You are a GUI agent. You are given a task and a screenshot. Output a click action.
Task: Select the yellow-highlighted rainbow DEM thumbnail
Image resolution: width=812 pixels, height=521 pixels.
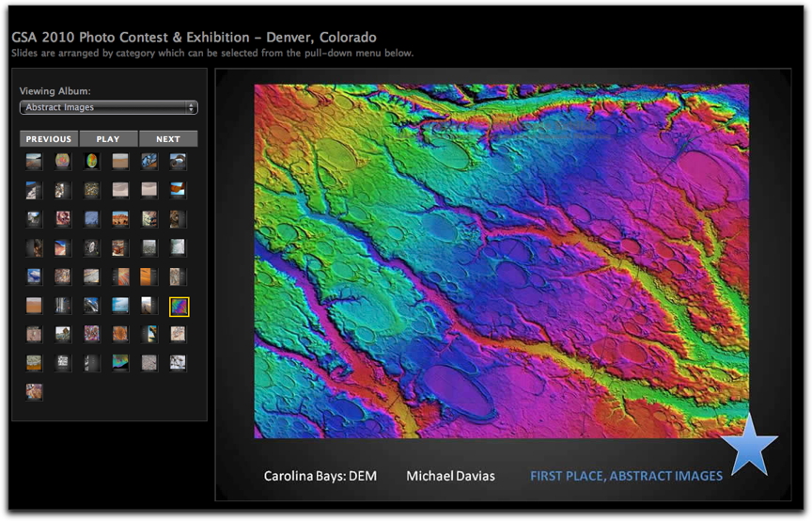tap(178, 306)
